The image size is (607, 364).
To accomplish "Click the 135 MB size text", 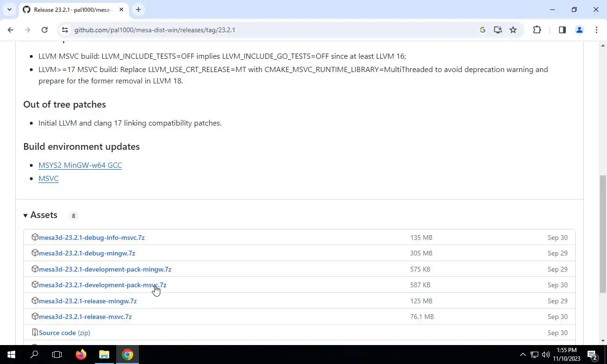I will pyautogui.click(x=421, y=237).
